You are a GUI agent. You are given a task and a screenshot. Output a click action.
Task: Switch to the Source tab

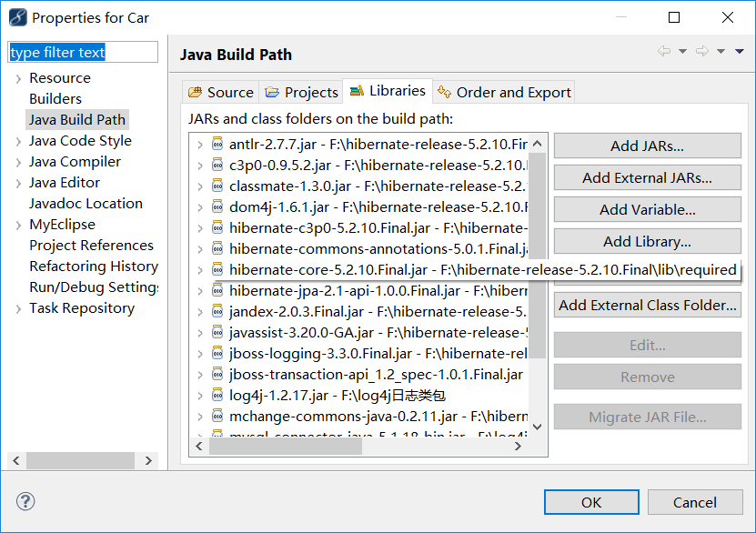(x=220, y=92)
